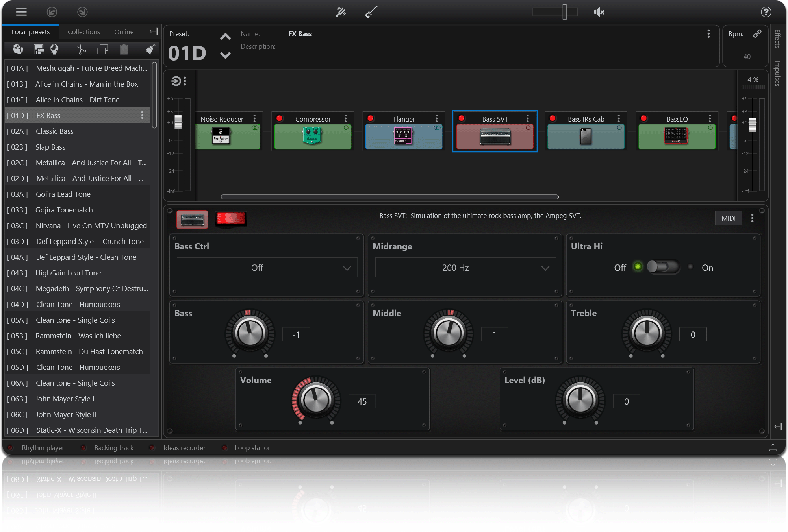788x532 pixels.
Task: Click the trash delete preset icon
Action: click(x=124, y=50)
